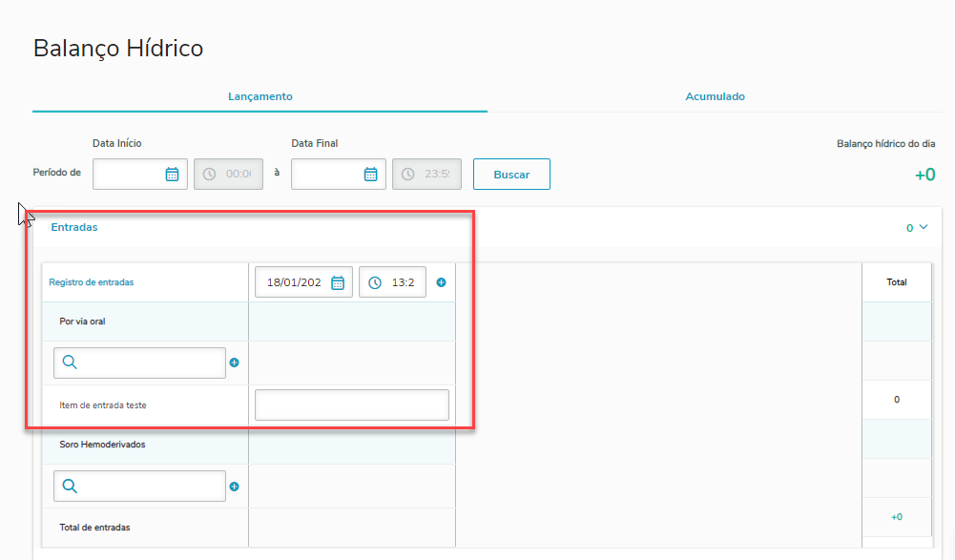Click 'Balanço hídrico do dia' label
Viewport: 955px width, 560px height.
pyautogui.click(x=886, y=144)
